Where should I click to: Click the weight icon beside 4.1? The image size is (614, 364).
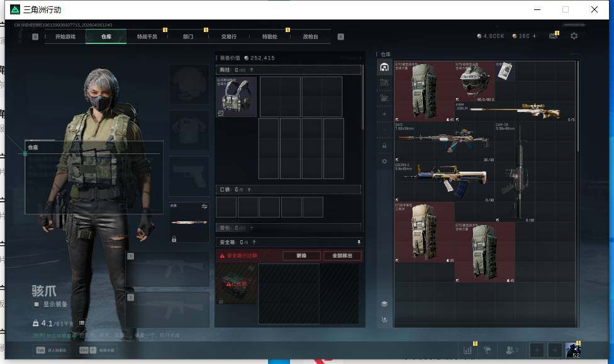coord(36,323)
